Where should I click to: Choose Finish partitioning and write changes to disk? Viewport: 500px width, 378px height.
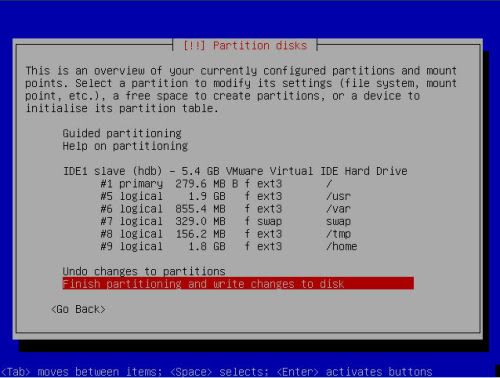pyautogui.click(x=238, y=284)
